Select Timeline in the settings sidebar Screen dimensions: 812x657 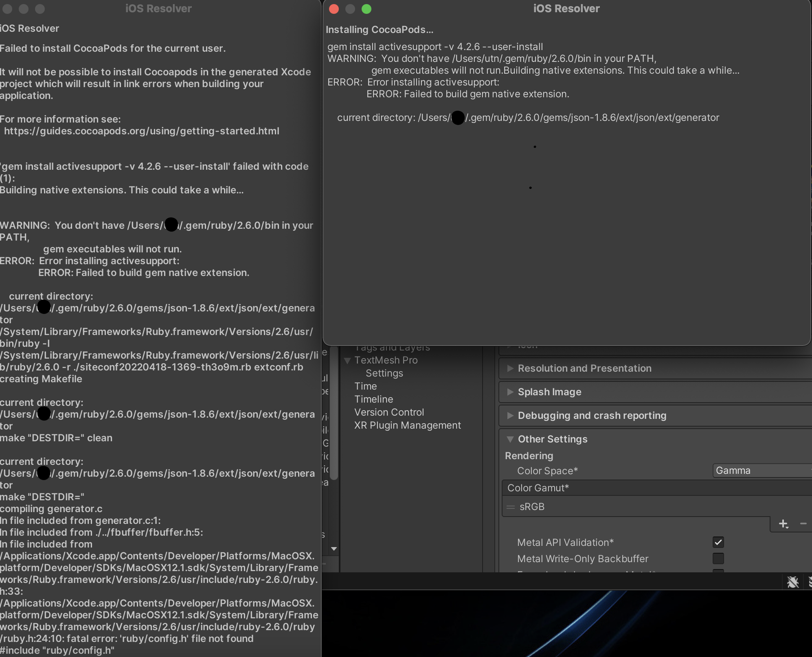click(373, 399)
